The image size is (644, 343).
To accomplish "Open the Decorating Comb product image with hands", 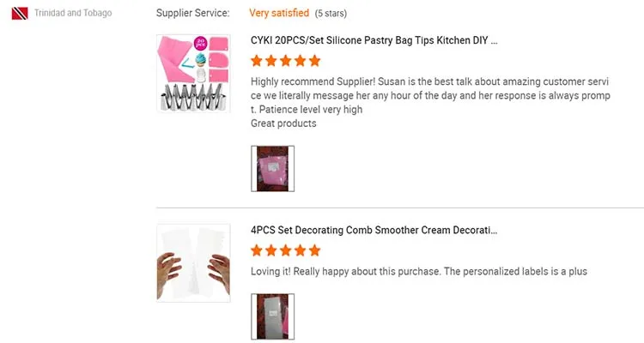I will click(193, 262).
